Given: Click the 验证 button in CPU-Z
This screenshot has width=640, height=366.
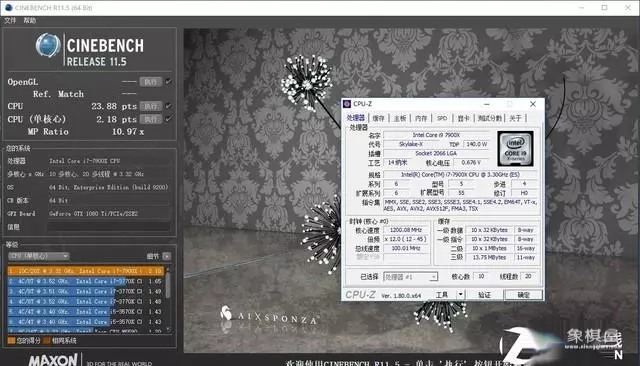Looking at the screenshot, I should point(484,295).
